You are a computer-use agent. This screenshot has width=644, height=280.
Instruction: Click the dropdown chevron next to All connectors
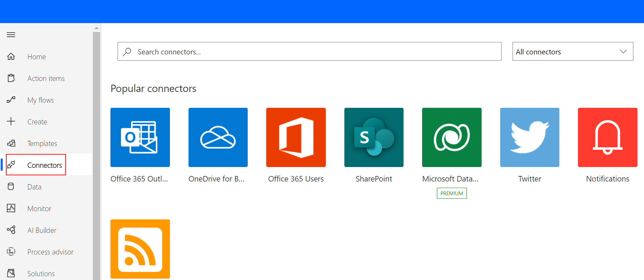click(623, 52)
